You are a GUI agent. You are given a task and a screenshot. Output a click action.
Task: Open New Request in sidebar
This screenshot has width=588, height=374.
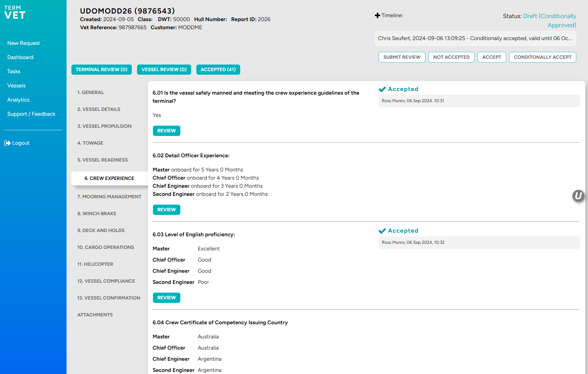tap(23, 43)
